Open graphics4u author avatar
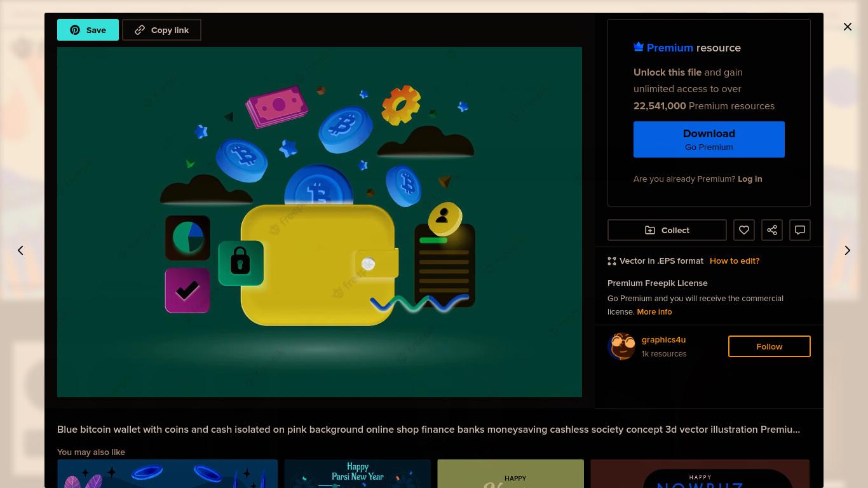868x488 pixels. (621, 346)
